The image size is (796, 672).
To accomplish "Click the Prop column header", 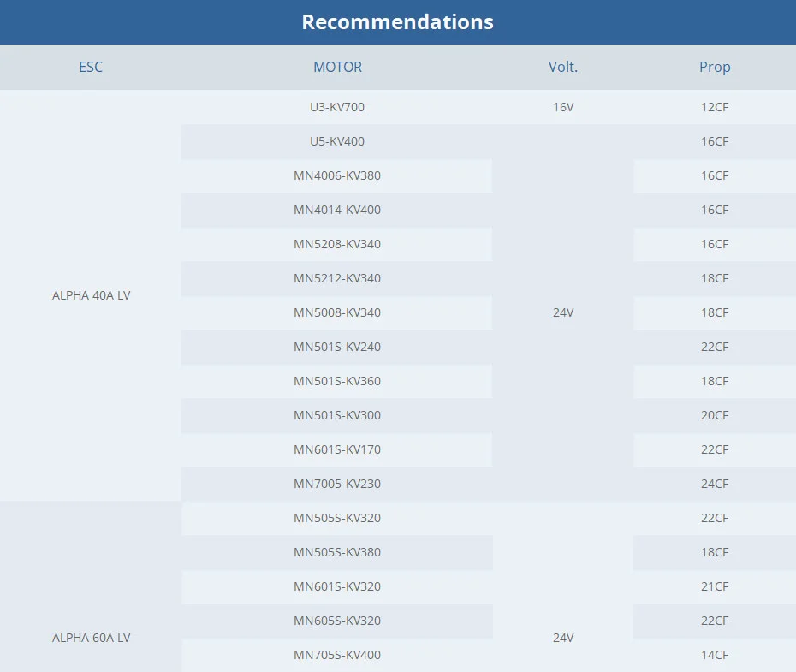I will [715, 67].
